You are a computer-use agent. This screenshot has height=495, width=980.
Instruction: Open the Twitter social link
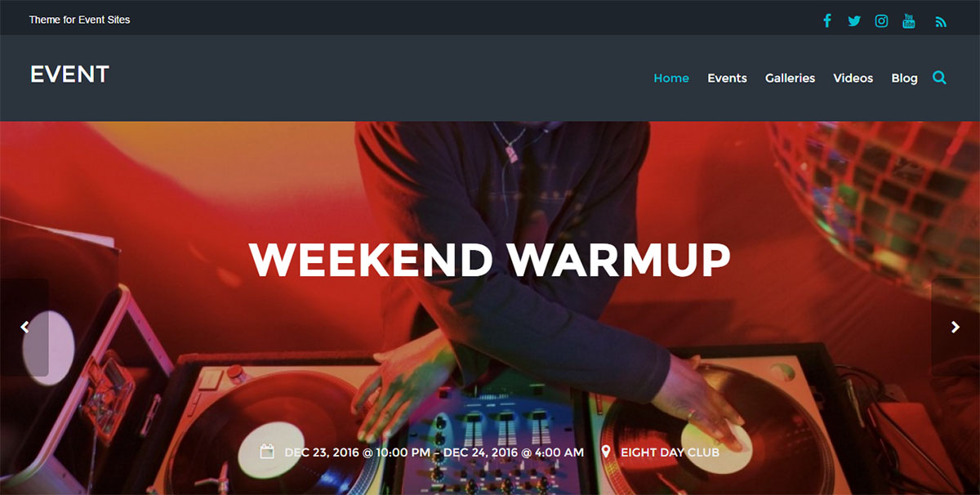854,20
